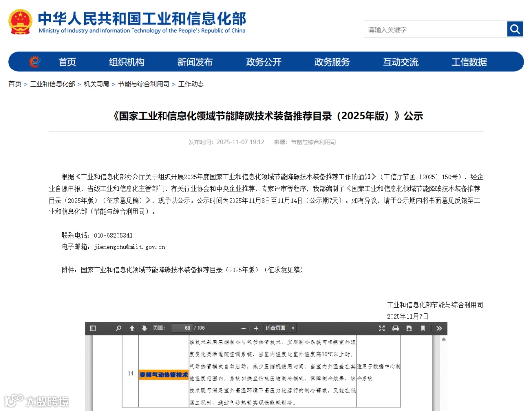Zoom out the PDF viewer

pyautogui.click(x=244, y=328)
